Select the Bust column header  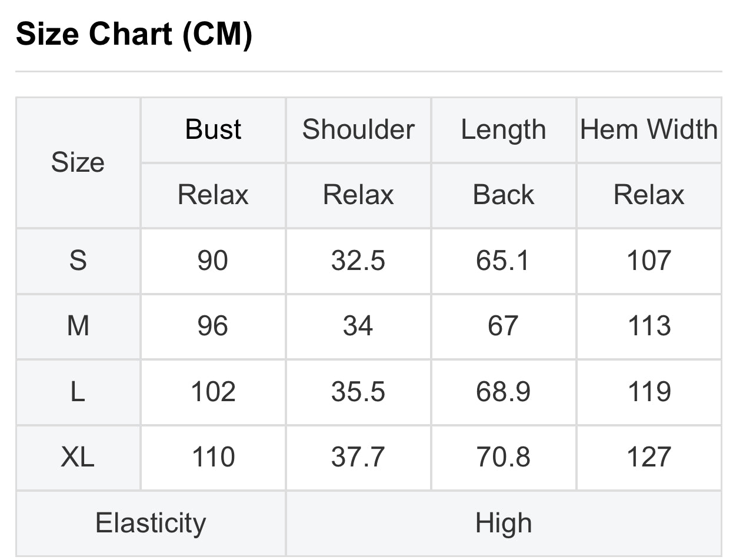click(x=213, y=129)
